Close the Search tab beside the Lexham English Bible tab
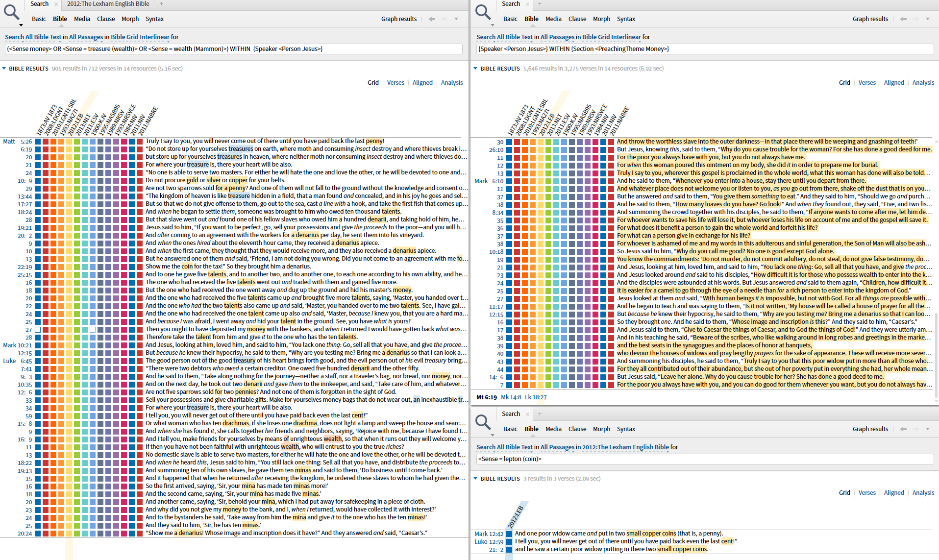This screenshot has height=560, width=939. pos(56,4)
